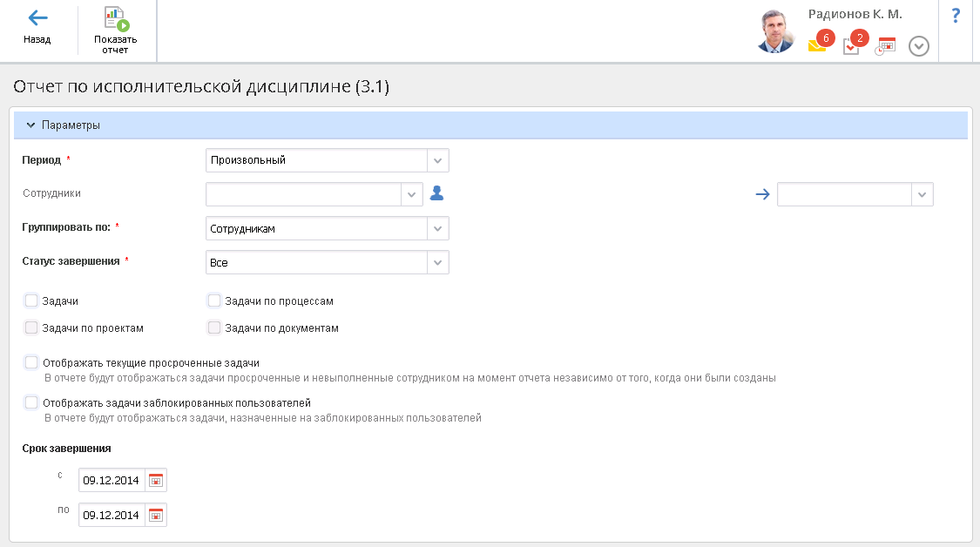Open the messages envelope icon
The image size is (980, 547).
pyautogui.click(x=816, y=46)
